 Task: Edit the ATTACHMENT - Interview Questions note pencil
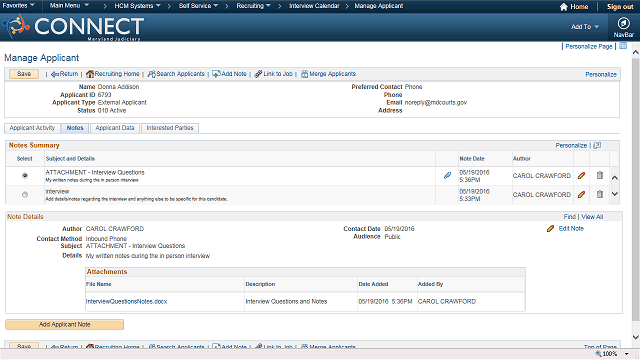[x=581, y=176]
